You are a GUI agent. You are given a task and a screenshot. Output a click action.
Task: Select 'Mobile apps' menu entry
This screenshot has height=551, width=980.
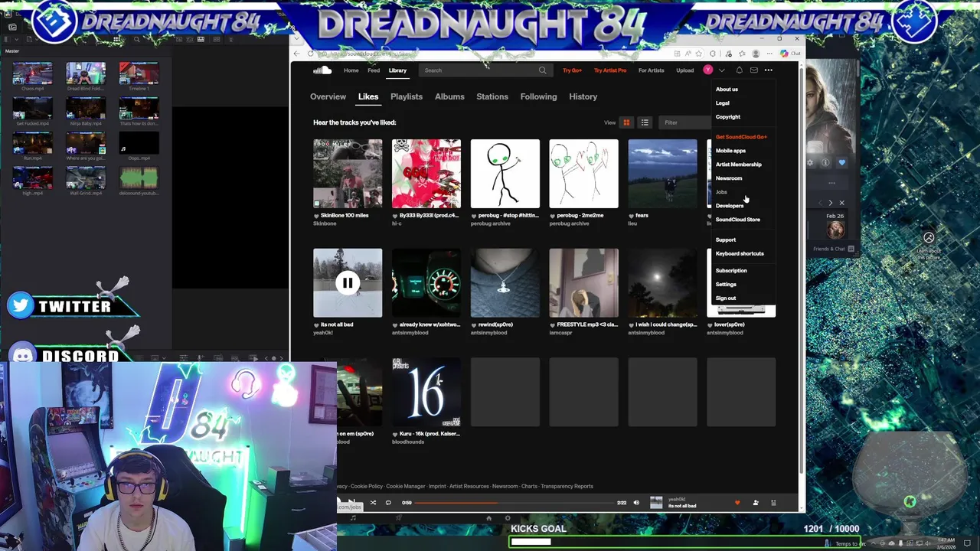click(x=730, y=151)
